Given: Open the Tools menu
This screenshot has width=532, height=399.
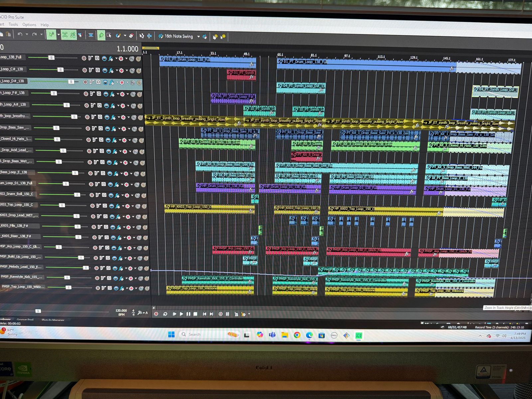Looking at the screenshot, I should (x=13, y=24).
